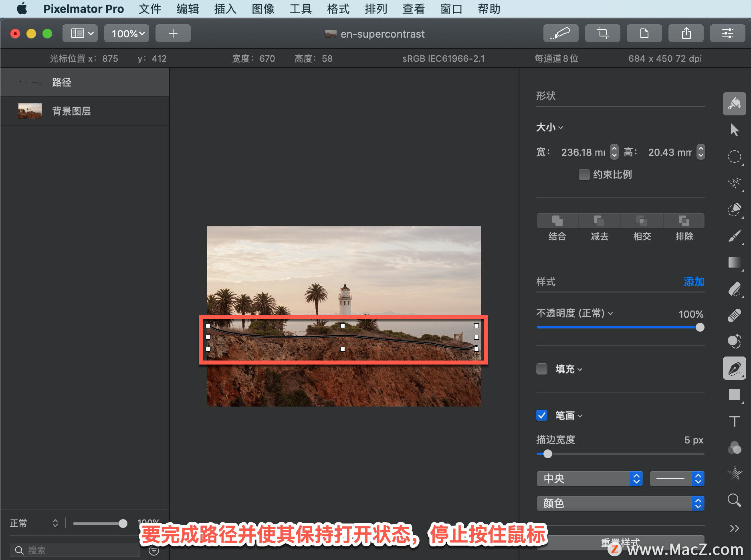Select the Type text tool
The height and width of the screenshot is (560, 751).
(734, 421)
